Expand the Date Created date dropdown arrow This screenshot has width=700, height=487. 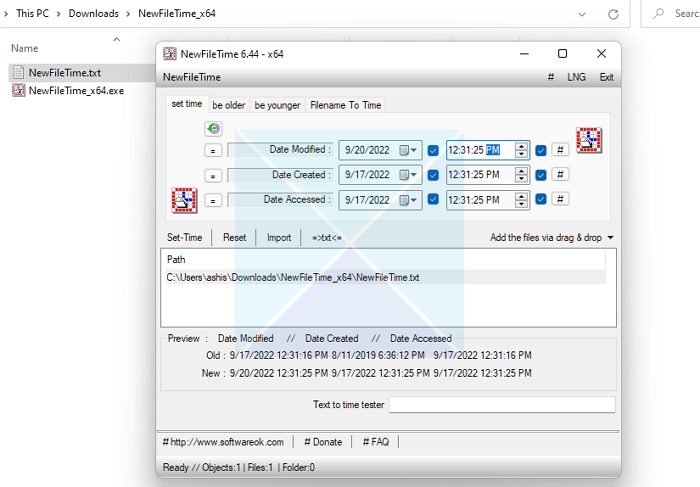coord(414,175)
